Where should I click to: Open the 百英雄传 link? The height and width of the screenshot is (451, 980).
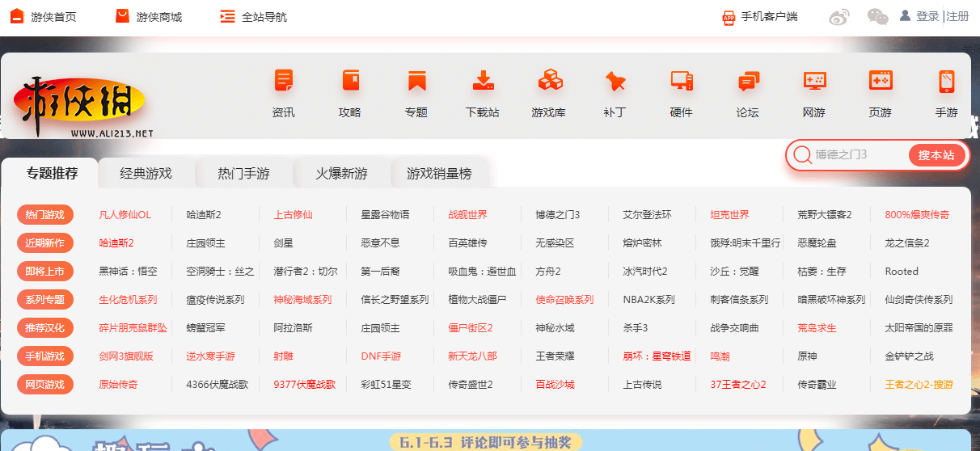coord(467,243)
